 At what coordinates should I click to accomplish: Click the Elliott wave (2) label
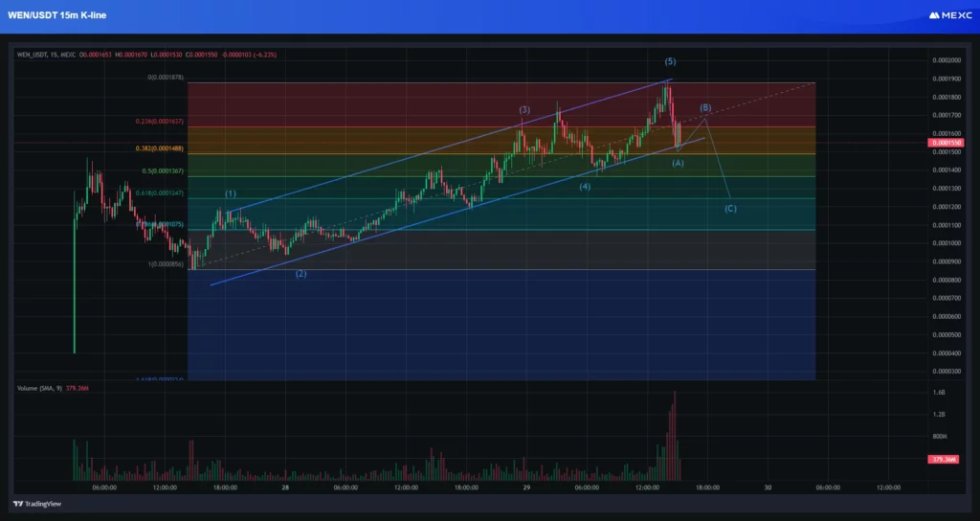click(x=301, y=274)
